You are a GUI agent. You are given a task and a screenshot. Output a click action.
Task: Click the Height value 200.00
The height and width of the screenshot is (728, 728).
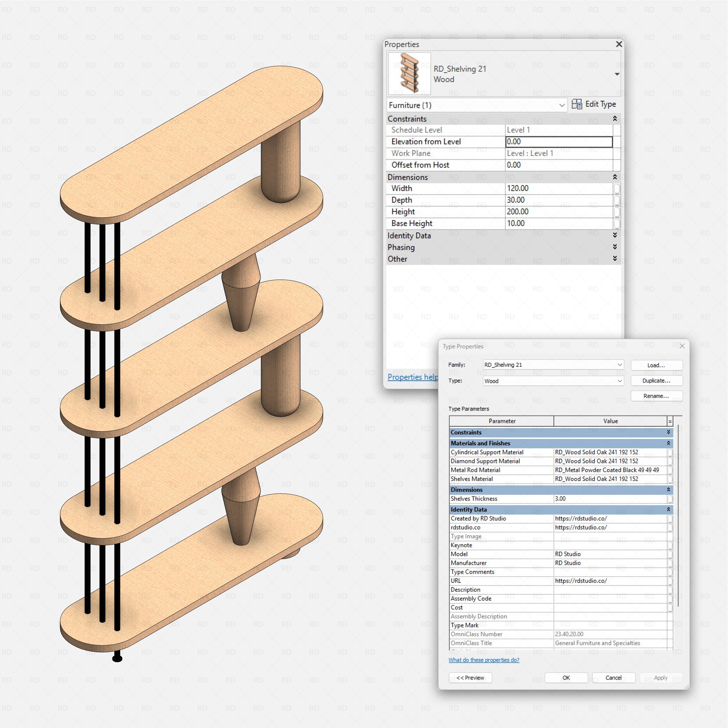(x=559, y=212)
